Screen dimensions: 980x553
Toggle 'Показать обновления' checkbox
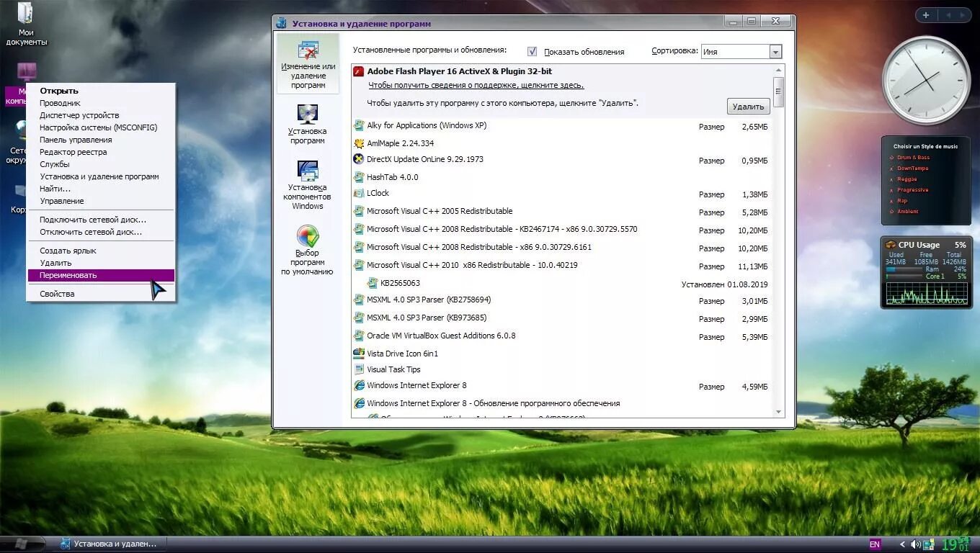coord(533,51)
